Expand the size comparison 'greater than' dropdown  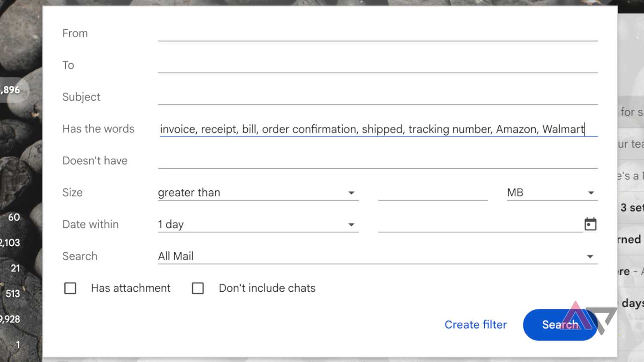tap(258, 193)
